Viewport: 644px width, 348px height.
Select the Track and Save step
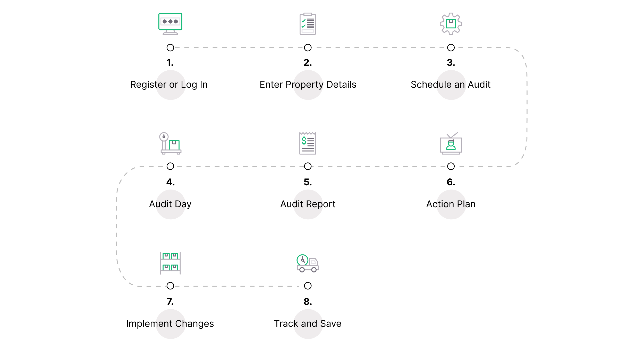coord(308,324)
